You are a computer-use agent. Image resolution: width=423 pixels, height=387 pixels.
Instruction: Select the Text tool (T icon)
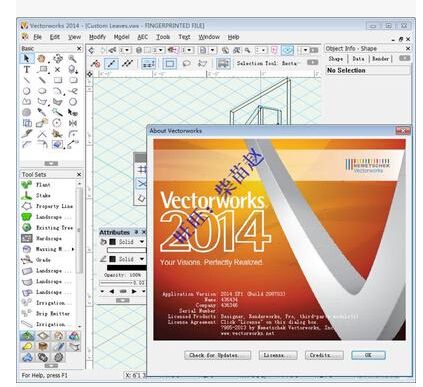27,70
